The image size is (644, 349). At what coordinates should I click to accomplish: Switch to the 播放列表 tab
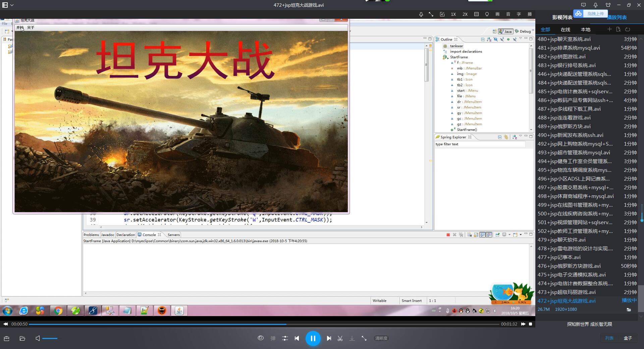coord(617,17)
